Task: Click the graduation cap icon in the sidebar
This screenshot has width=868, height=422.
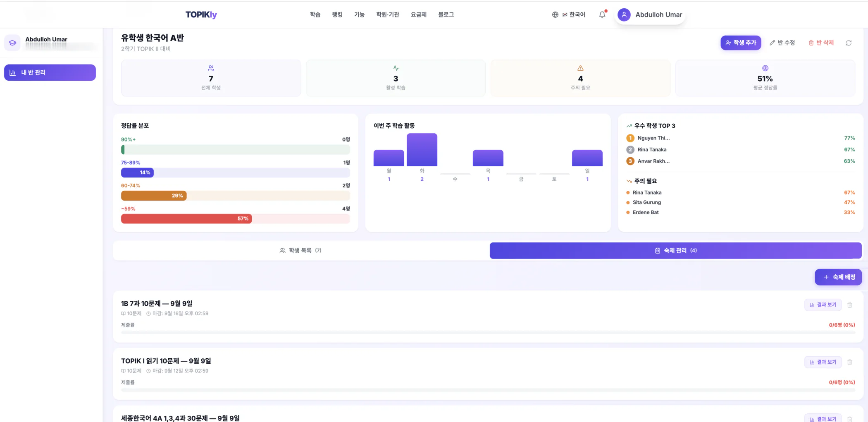Action: 12,43
